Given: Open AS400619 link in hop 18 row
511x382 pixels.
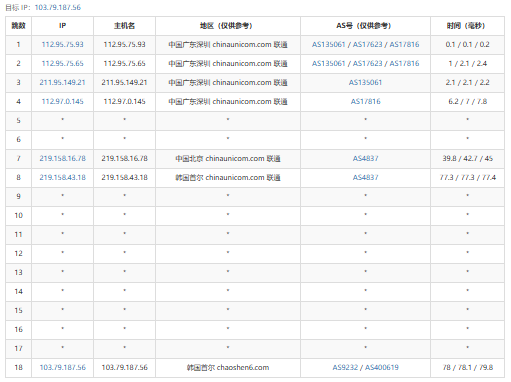Looking at the screenshot, I should [382, 367].
